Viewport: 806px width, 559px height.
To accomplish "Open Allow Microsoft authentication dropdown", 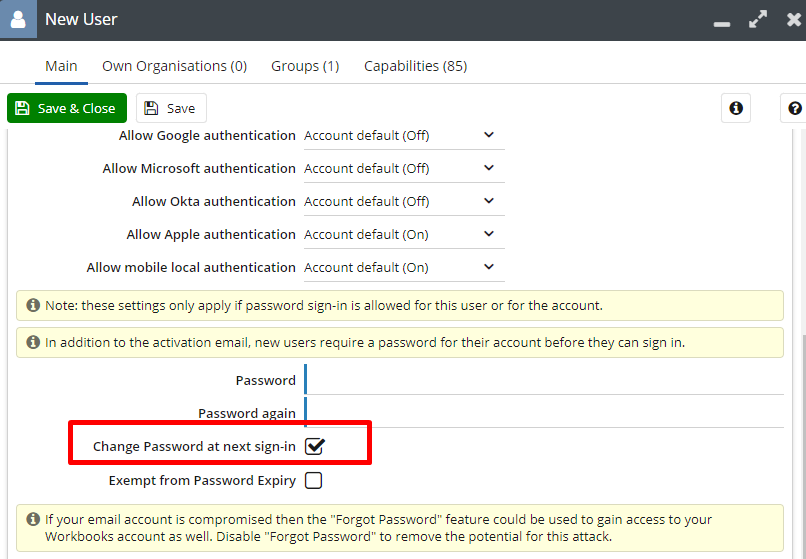I will click(404, 168).
